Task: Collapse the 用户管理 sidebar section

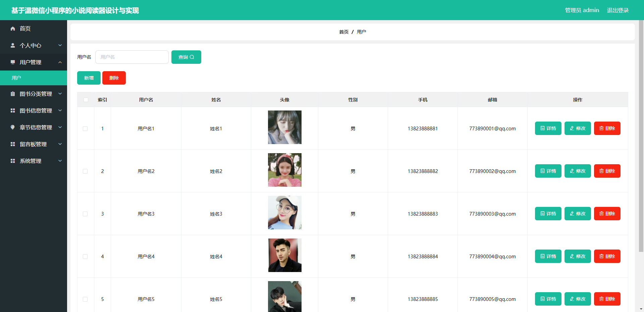Action: 34,62
